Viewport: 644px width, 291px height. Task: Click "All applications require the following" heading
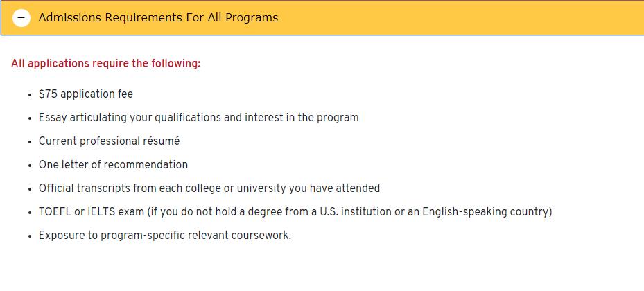click(x=105, y=64)
